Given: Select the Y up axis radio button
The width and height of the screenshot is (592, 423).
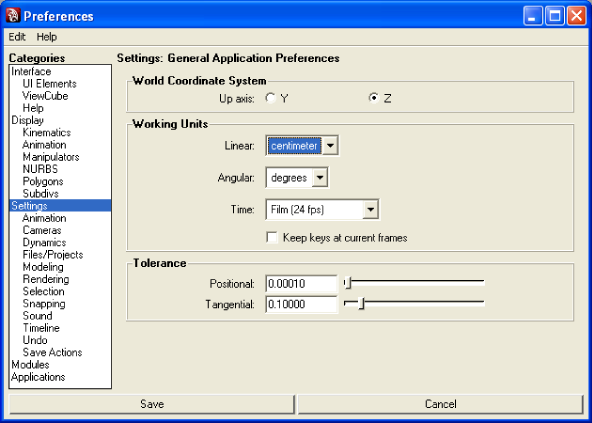Looking at the screenshot, I should [x=270, y=98].
